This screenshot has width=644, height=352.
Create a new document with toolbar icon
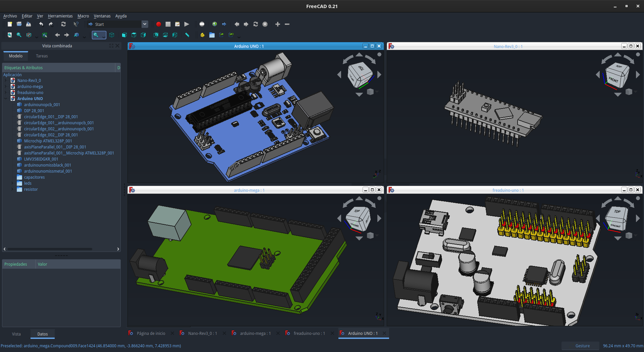coord(10,24)
